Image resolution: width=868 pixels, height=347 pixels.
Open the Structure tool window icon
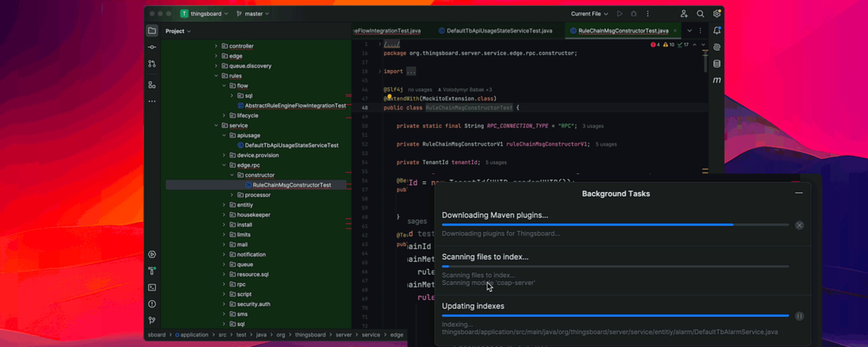[x=152, y=85]
